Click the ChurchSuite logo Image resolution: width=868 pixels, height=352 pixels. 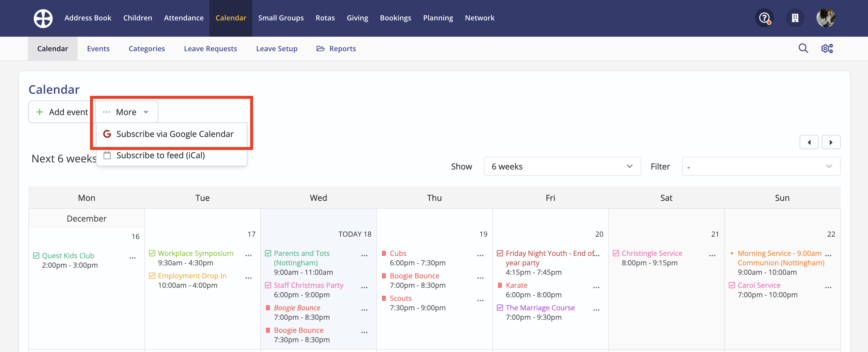(43, 18)
